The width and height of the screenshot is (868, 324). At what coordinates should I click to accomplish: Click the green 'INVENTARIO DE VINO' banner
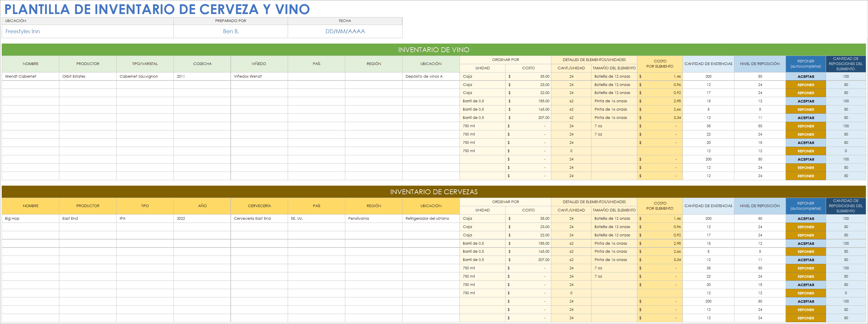pos(434,50)
